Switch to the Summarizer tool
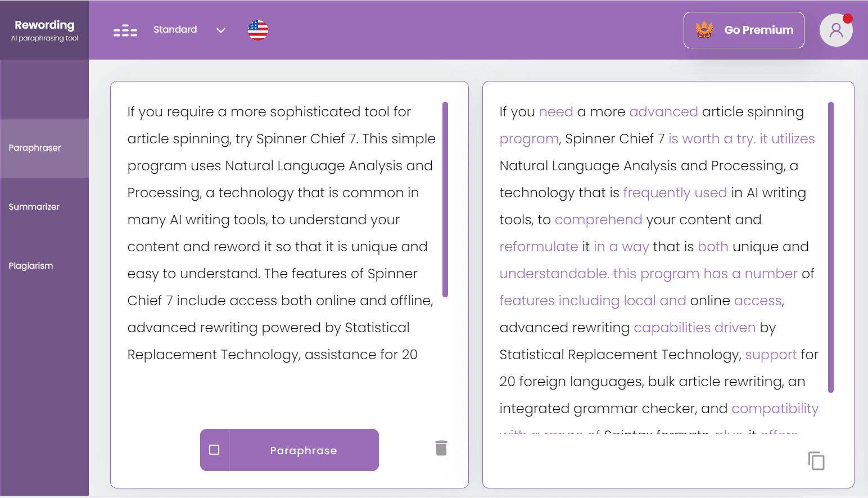 click(x=44, y=207)
